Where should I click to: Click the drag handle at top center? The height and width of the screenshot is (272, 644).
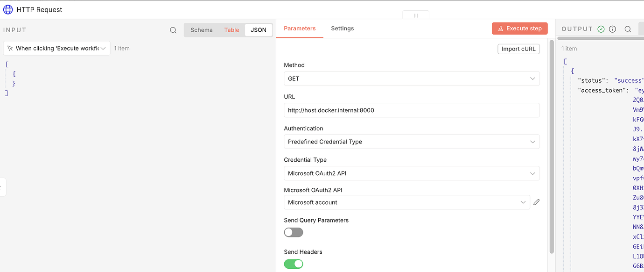pyautogui.click(x=416, y=15)
